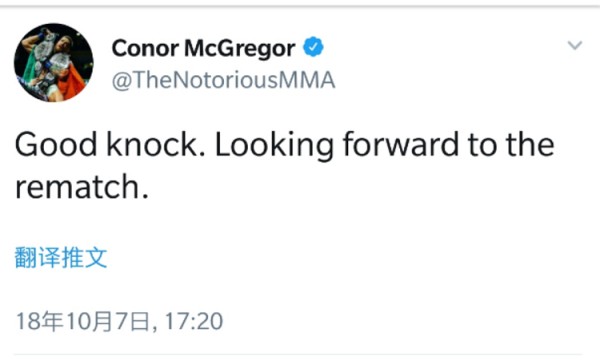Tap the 翻译推文 translate tweet link

point(61,258)
